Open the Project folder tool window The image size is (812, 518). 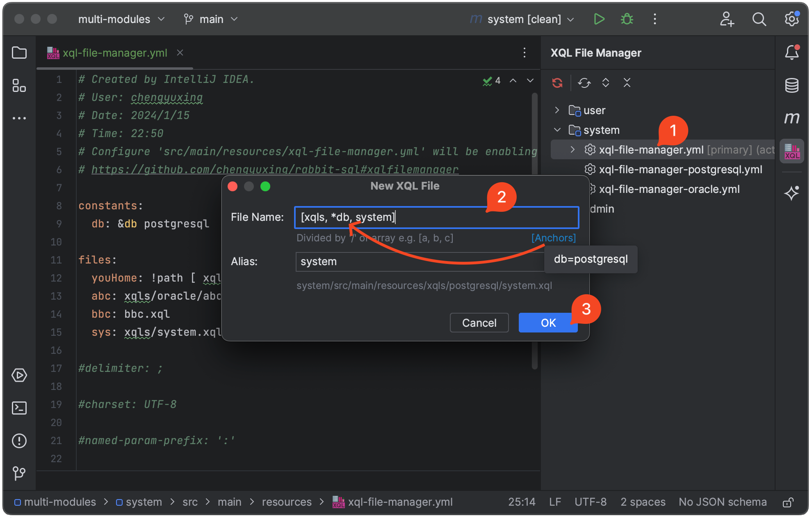point(19,53)
